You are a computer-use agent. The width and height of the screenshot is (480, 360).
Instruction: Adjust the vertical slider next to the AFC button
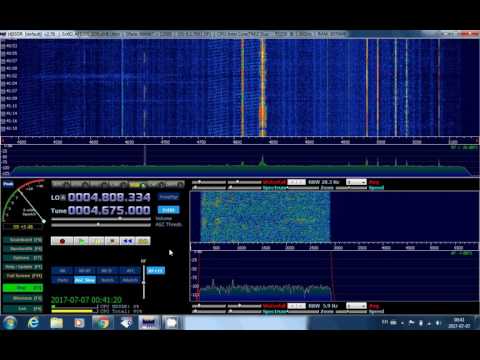coord(144,281)
